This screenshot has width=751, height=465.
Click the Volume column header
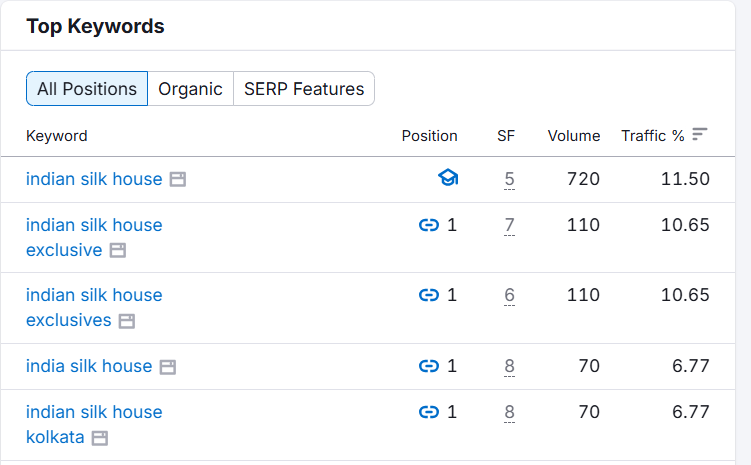click(573, 136)
